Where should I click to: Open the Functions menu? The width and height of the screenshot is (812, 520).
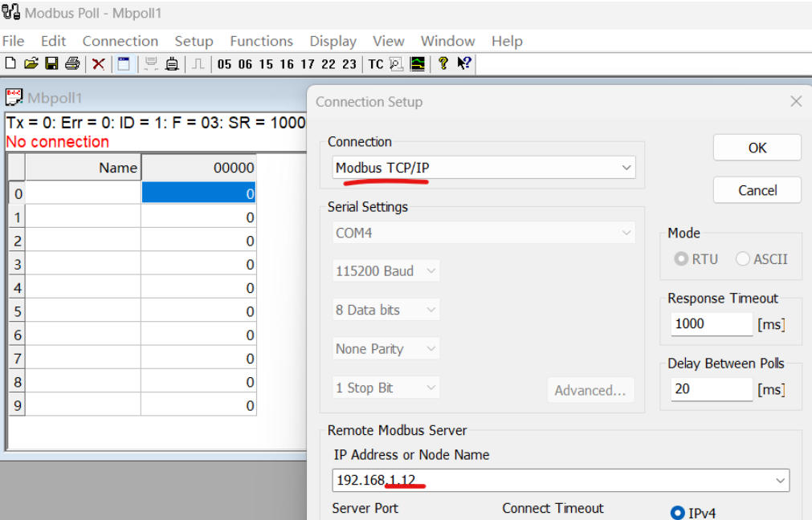[x=261, y=41]
